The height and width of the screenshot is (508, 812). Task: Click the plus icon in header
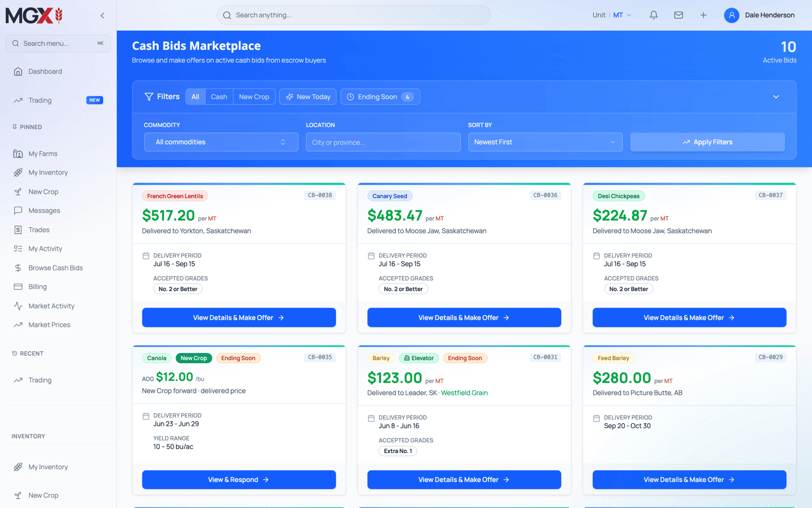(x=703, y=15)
